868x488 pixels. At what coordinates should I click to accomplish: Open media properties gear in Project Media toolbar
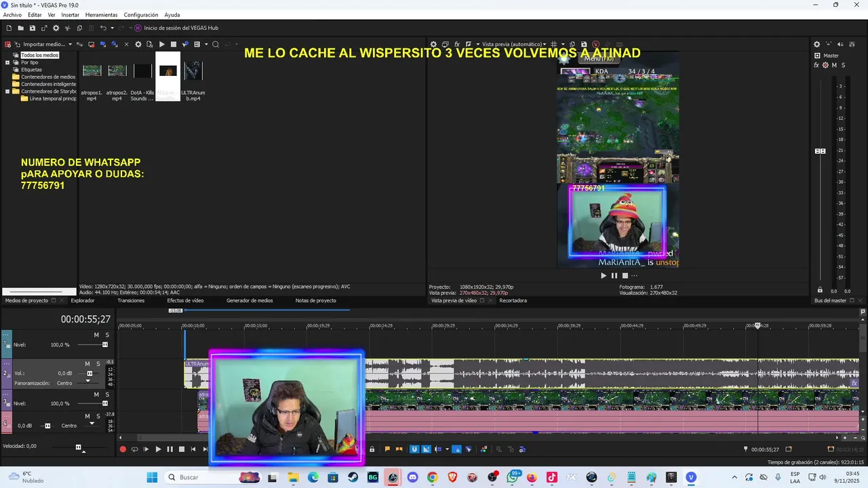click(138, 44)
